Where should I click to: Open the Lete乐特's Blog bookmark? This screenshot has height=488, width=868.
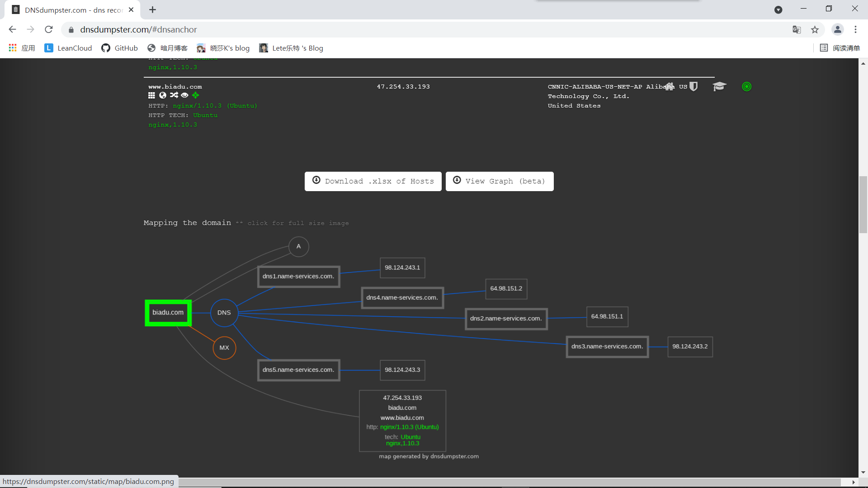291,48
